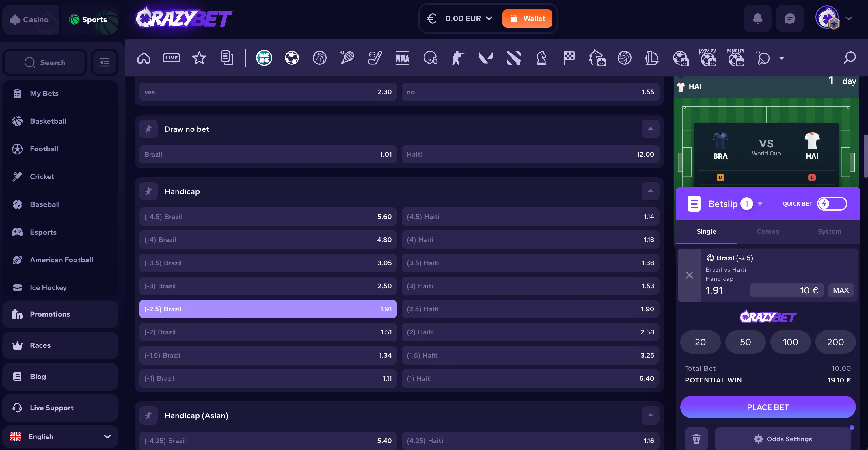Select the Valorant logo icon
The image size is (868, 450).
tap(486, 58)
